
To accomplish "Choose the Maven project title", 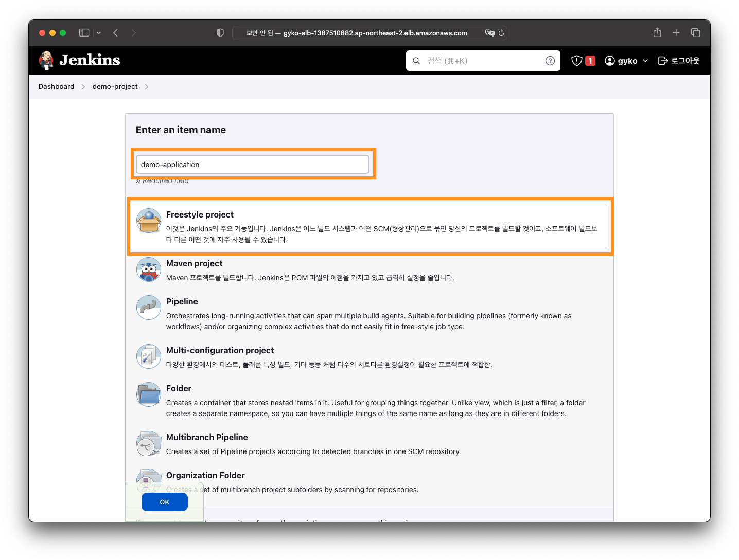I will coord(194,263).
